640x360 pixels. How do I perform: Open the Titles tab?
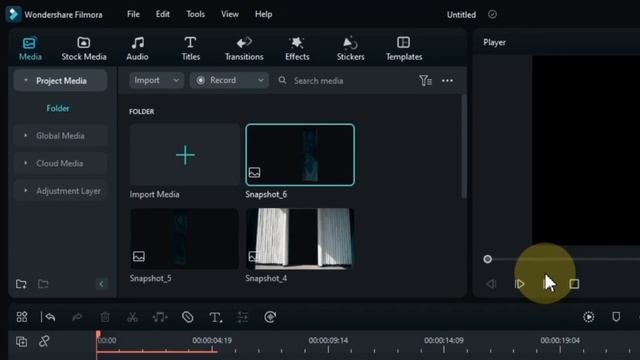190,49
